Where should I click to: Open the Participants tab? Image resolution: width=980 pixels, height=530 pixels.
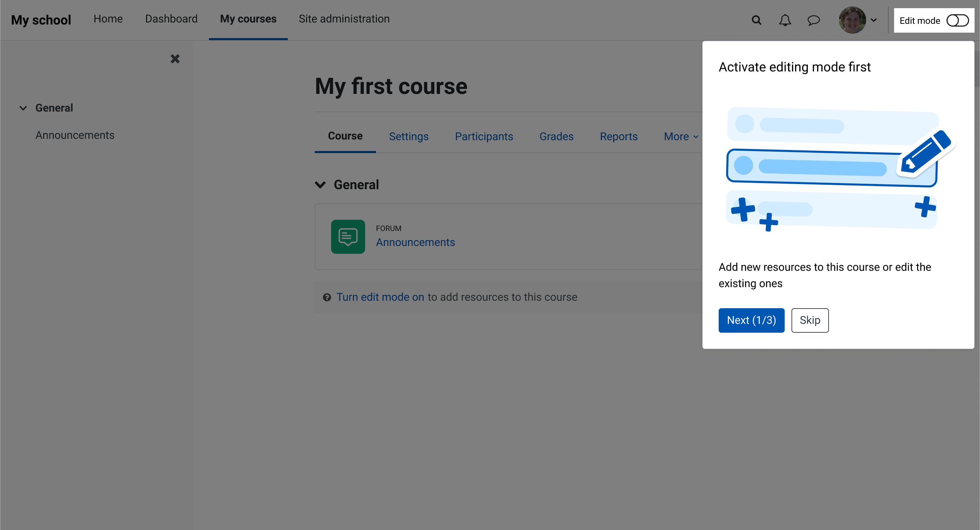click(x=484, y=136)
